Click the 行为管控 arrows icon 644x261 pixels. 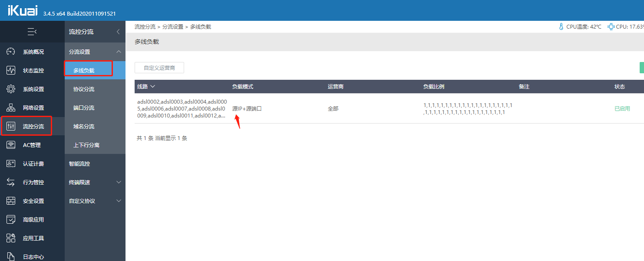coord(11,182)
